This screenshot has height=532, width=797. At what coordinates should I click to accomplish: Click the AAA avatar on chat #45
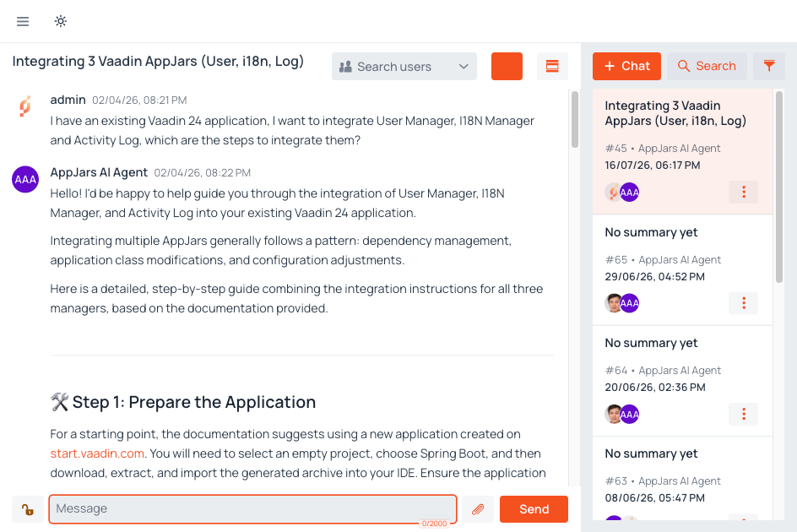click(x=630, y=193)
